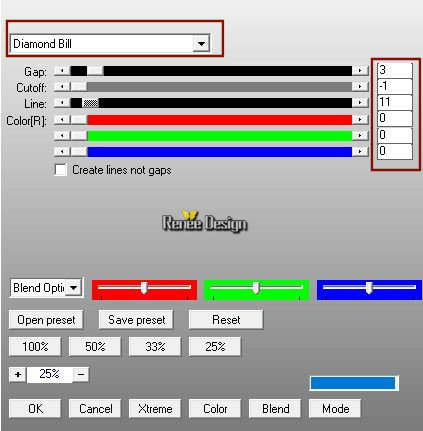Click the Save preset button
Screen dimensions: 423x431
pyautogui.click(x=136, y=320)
